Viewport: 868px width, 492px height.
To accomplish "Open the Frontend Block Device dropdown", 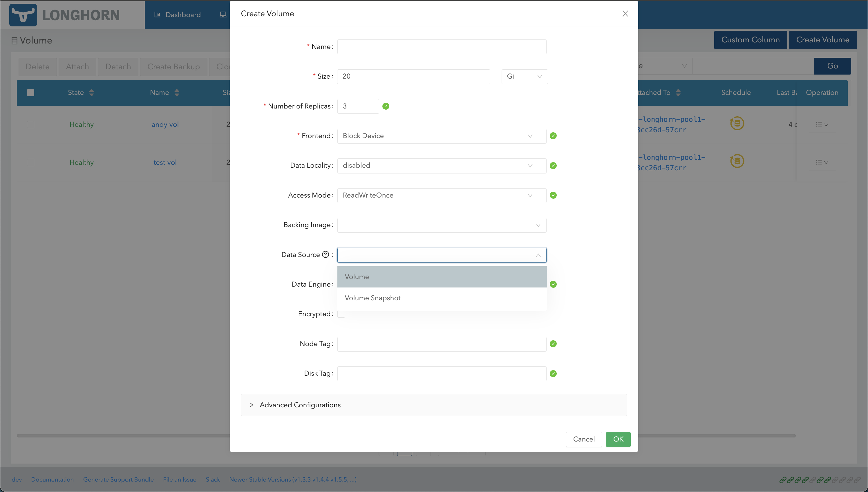I will pyautogui.click(x=441, y=136).
